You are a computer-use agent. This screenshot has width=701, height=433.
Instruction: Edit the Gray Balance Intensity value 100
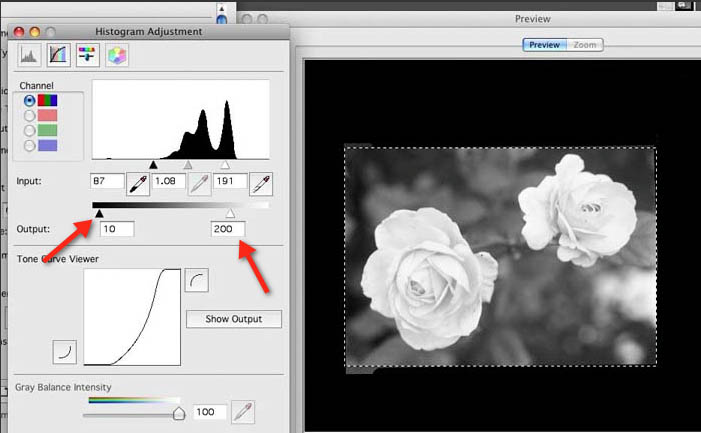210,412
